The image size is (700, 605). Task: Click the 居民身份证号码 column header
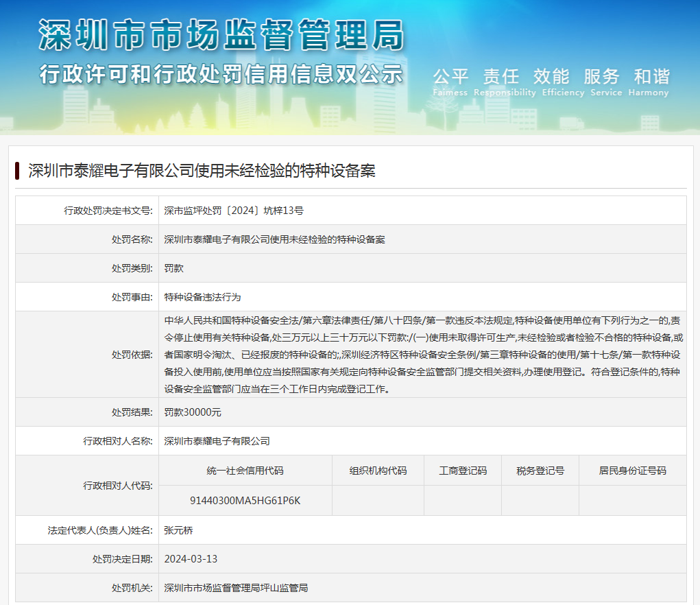[633, 471]
